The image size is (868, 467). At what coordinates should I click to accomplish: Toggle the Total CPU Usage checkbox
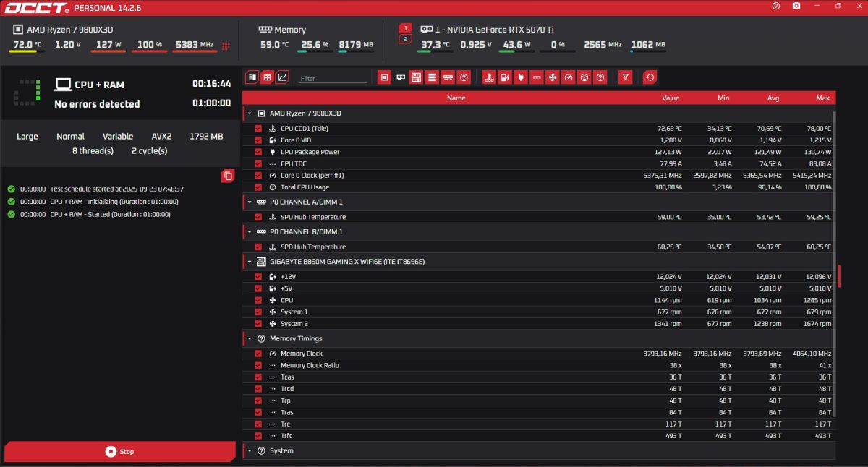[258, 187]
